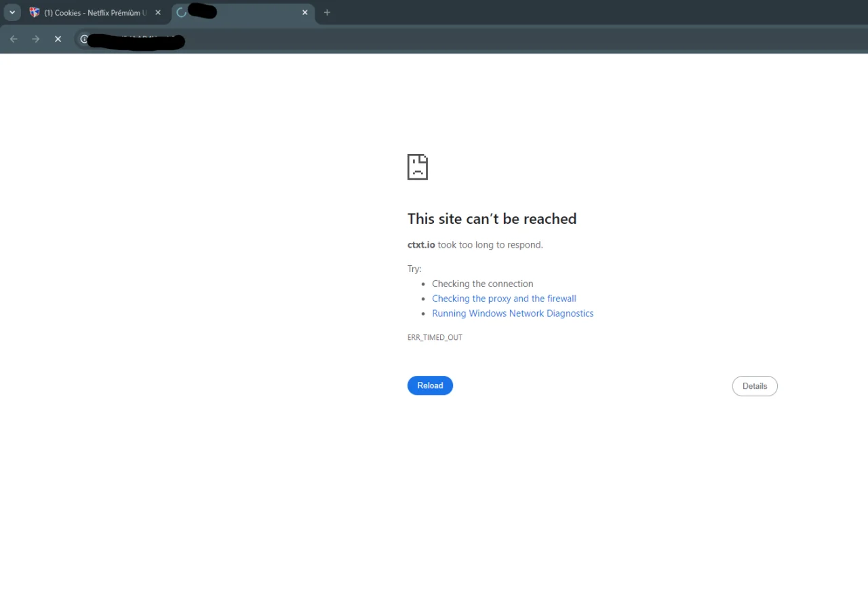Go back with the back arrow

click(14, 39)
